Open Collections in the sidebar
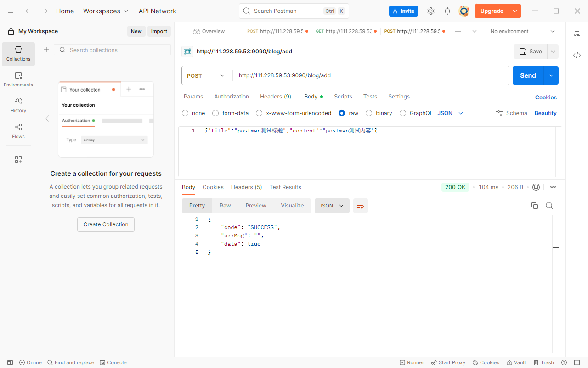Screen dimensions: 588x368 coord(18,54)
